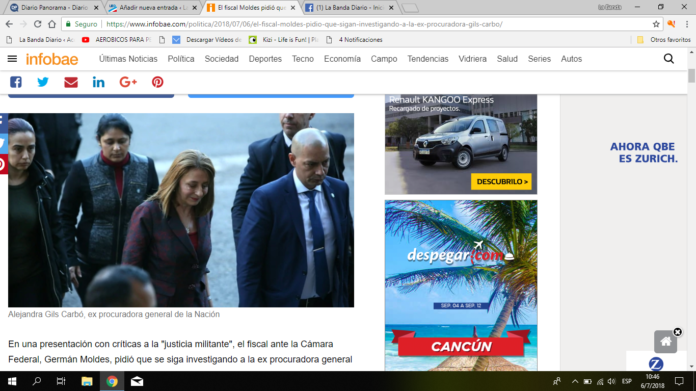Viewport: 696px width, 391px height.
Task: Open the Política section
Action: click(181, 59)
